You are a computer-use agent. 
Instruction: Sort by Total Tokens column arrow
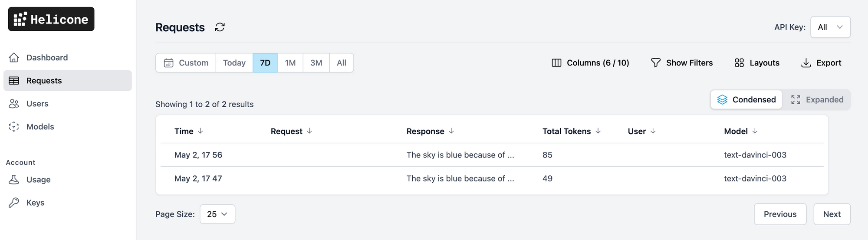coord(598,131)
